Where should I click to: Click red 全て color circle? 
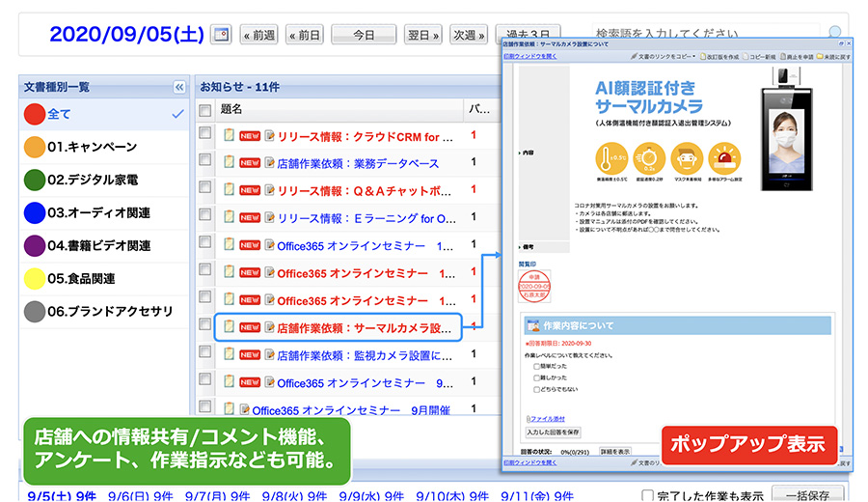(35, 114)
